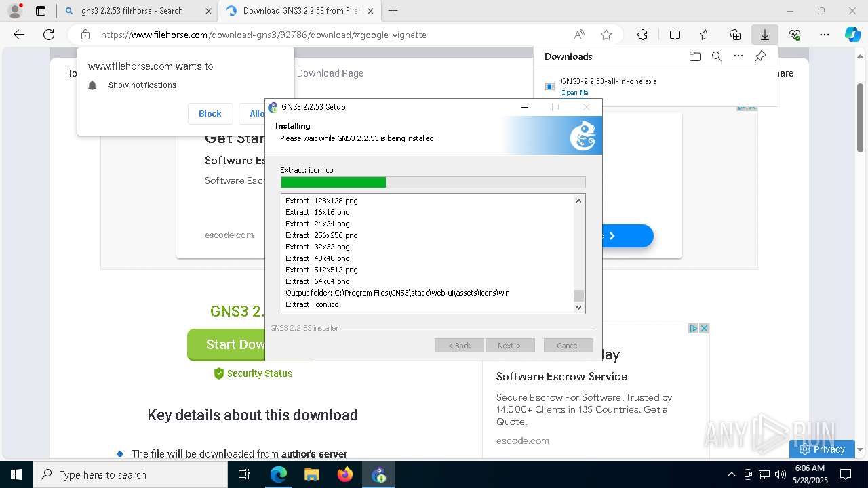This screenshot has width=868, height=488.
Task: Click escode.com link in bottom ad
Action: tap(523, 441)
